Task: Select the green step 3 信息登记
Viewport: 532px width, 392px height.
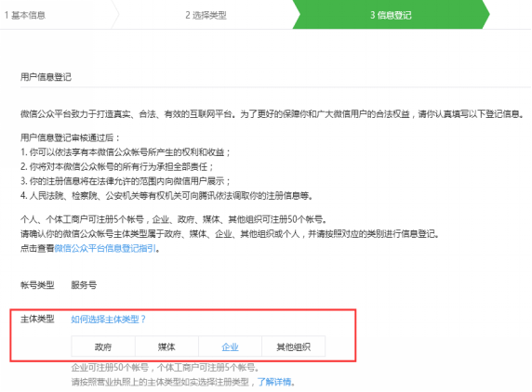Action: pos(391,15)
